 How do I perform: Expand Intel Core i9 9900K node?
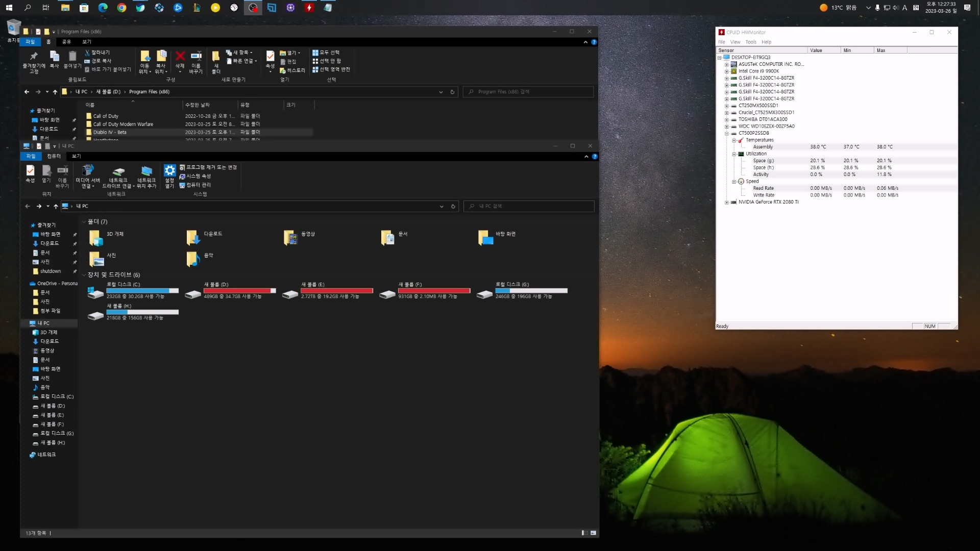click(x=727, y=71)
